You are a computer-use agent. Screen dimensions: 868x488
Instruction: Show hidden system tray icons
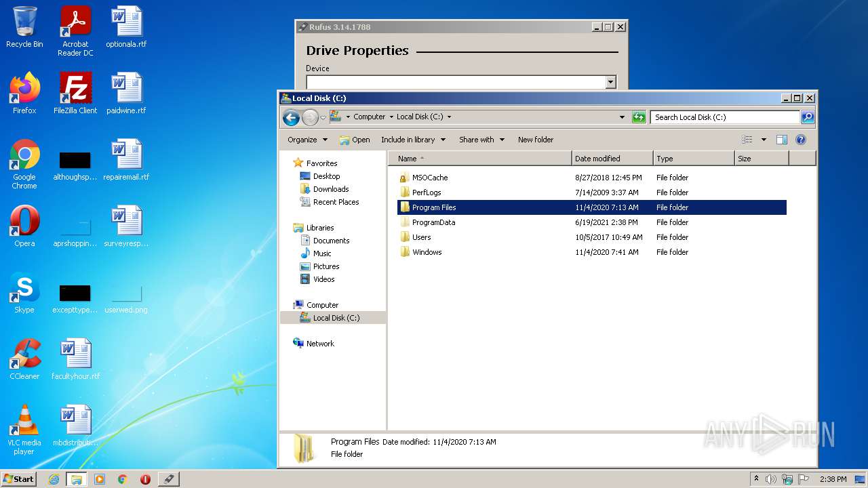coord(756,479)
